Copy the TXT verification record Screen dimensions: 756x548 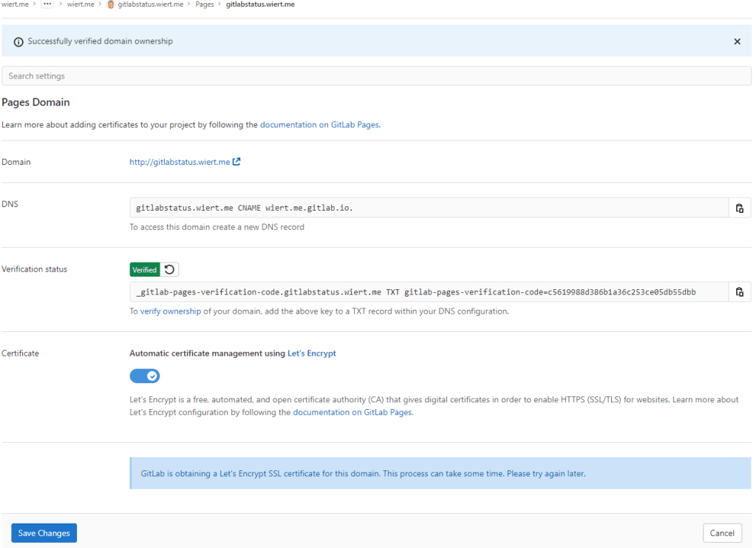point(739,291)
